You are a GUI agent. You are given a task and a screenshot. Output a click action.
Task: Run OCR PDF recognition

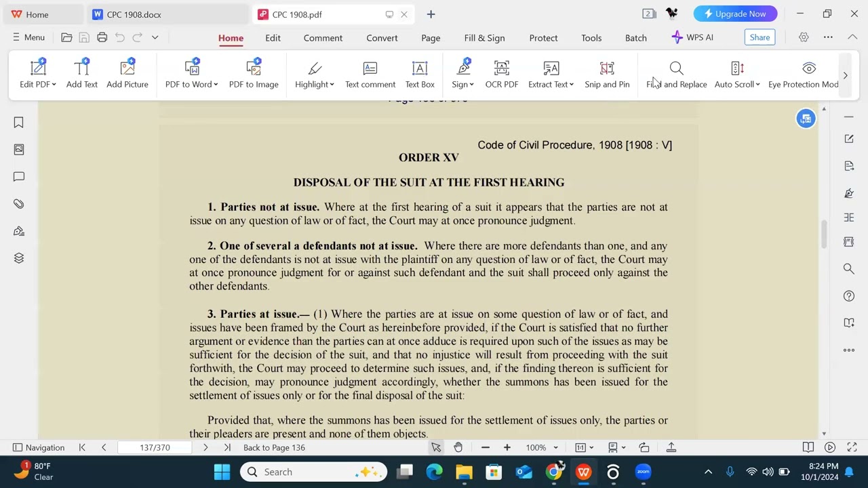pos(502,75)
